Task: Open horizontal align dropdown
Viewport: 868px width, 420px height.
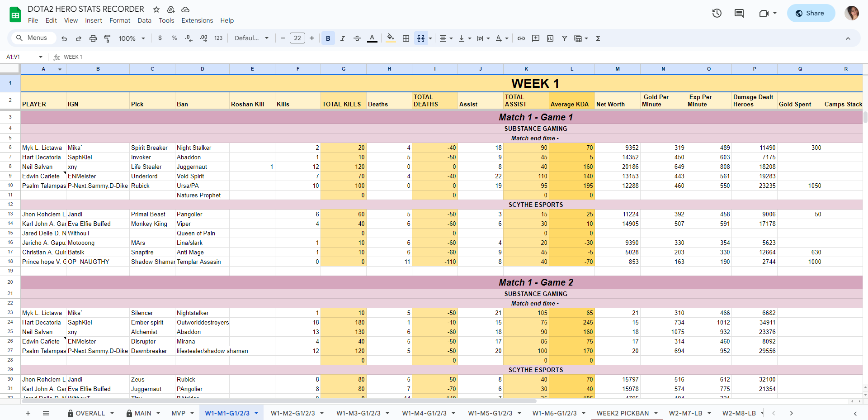Action: tap(446, 38)
